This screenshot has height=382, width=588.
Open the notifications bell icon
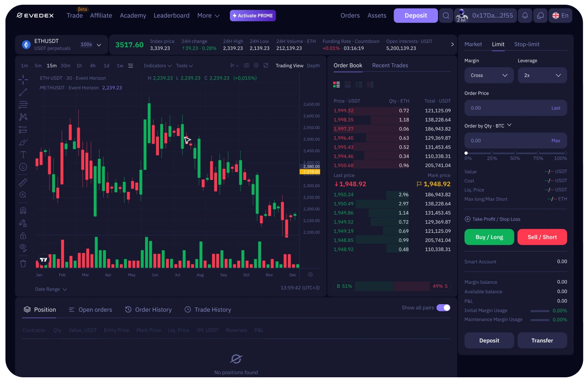(525, 16)
